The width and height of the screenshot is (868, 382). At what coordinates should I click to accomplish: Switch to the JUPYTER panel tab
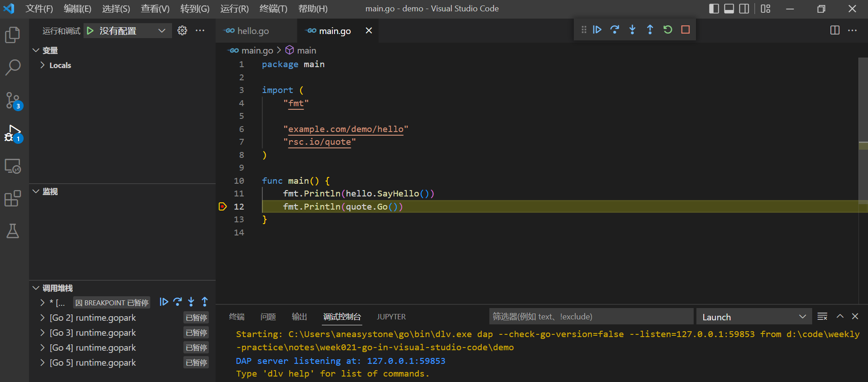391,317
